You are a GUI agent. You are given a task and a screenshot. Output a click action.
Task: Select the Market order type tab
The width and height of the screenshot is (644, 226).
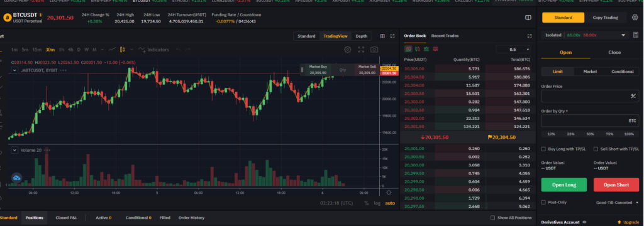pos(590,72)
